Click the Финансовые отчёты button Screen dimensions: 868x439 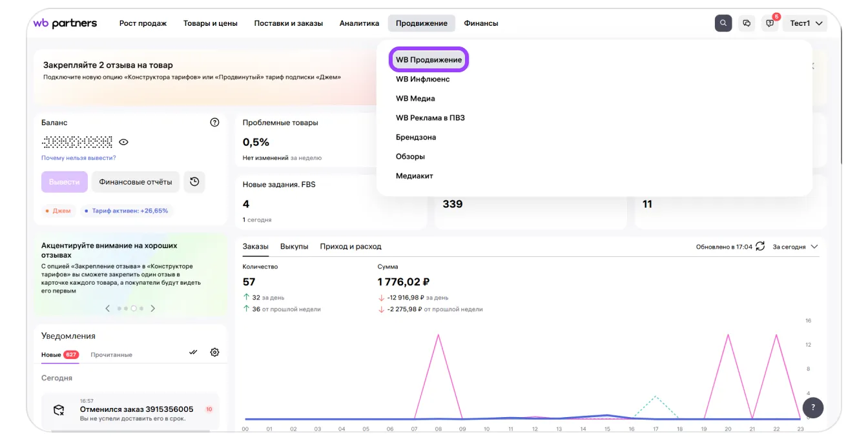[x=136, y=182]
